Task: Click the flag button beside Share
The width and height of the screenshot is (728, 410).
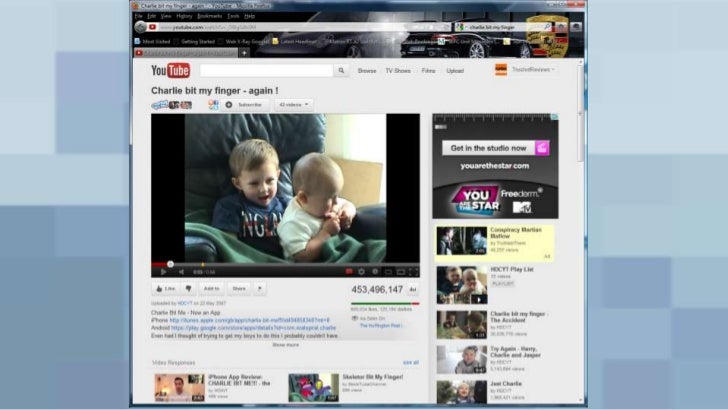Action: click(x=260, y=289)
